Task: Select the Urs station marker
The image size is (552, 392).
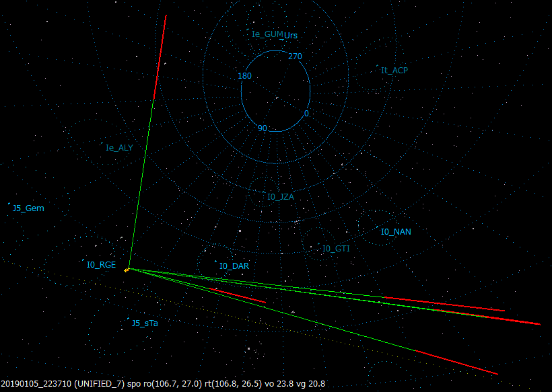Action: [291, 34]
